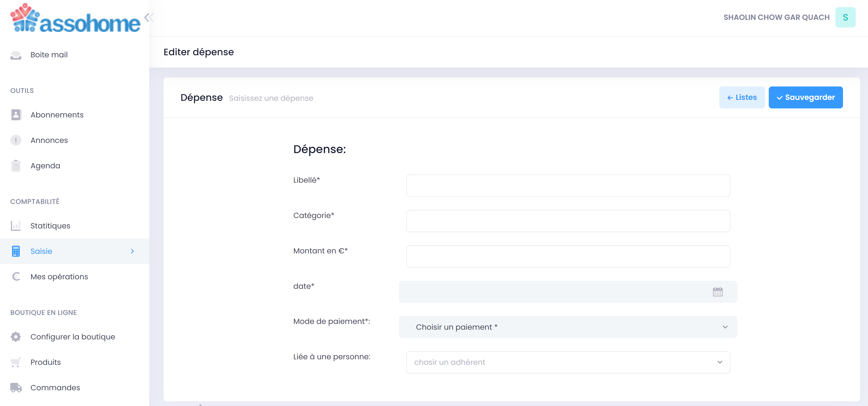Image resolution: width=868 pixels, height=406 pixels.
Task: Open the Choisir un paiement dropdown
Action: point(568,327)
